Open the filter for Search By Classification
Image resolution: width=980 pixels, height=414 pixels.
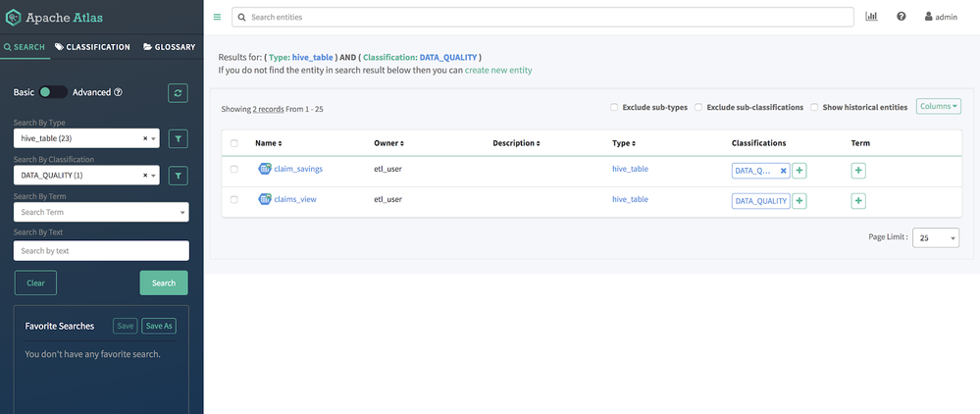click(x=178, y=176)
